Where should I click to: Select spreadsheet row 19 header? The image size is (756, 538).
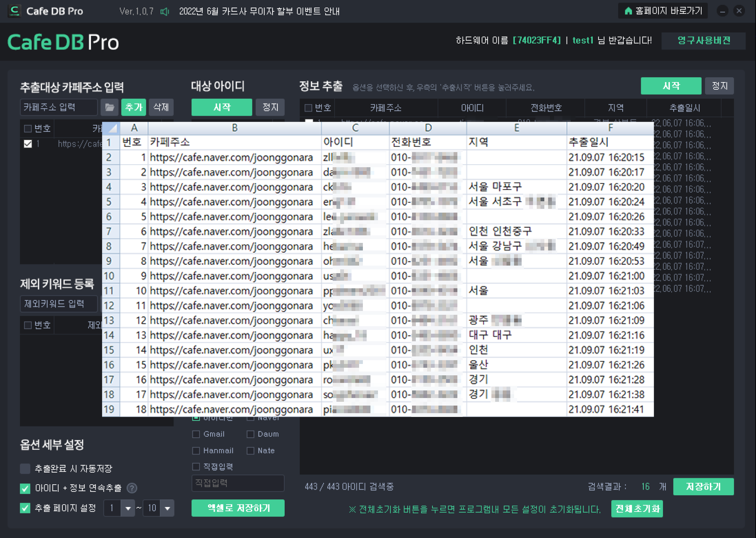pos(111,409)
